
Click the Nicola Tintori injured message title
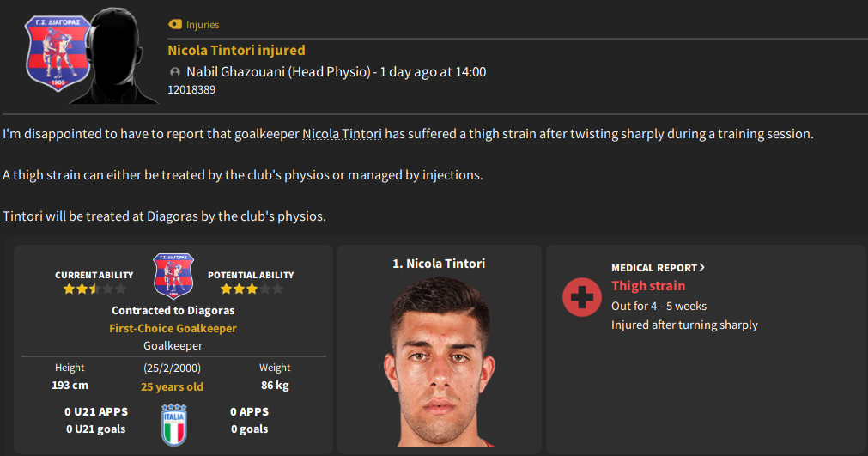(236, 50)
